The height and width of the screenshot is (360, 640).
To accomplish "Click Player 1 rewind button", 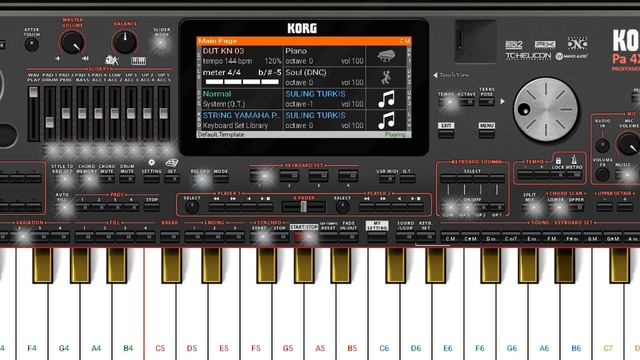I will coord(217,207).
